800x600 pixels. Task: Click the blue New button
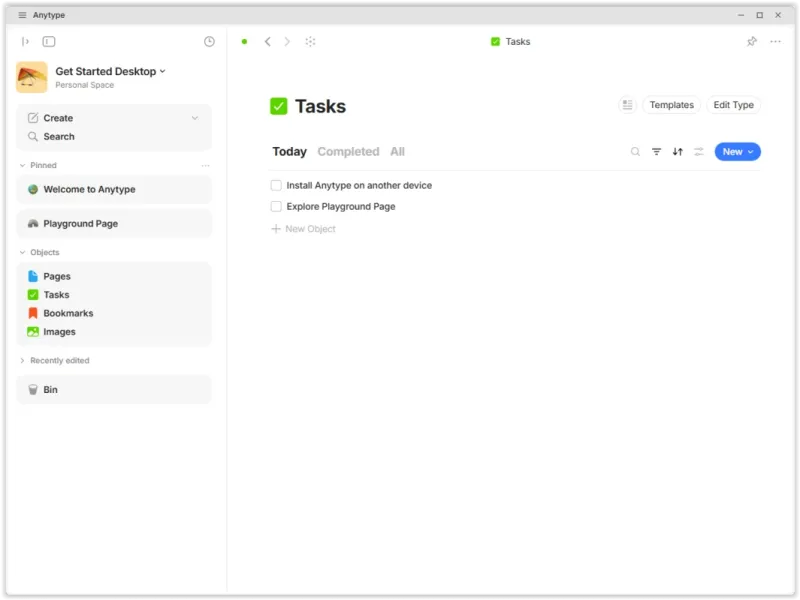point(732,152)
